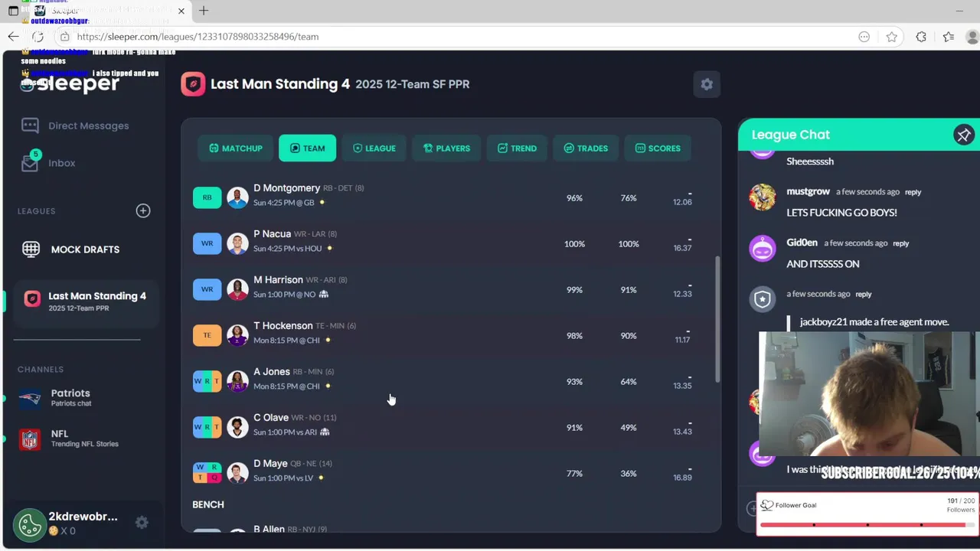Click T Hockenson player name
980x551 pixels.
click(x=283, y=326)
